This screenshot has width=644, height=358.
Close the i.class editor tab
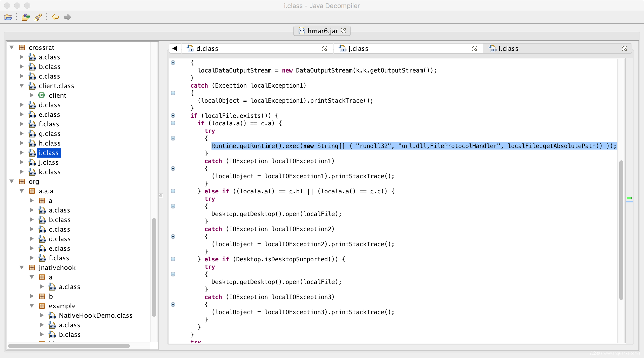[624, 48]
